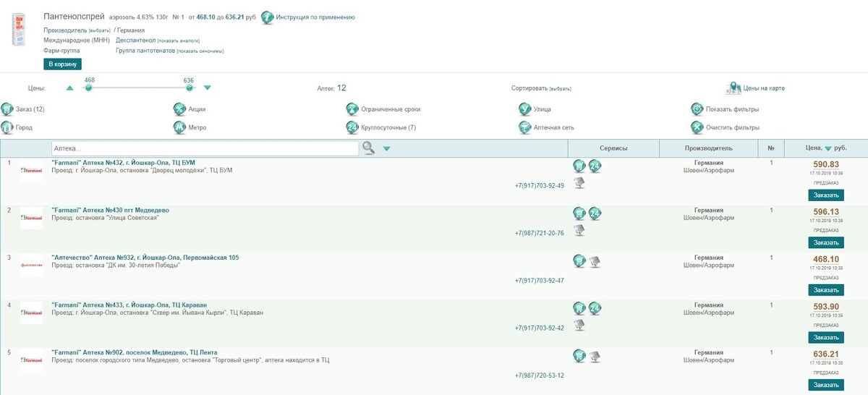Click gray tag icon for Аптека №433
Screen dimensions: 868x395
point(579,325)
